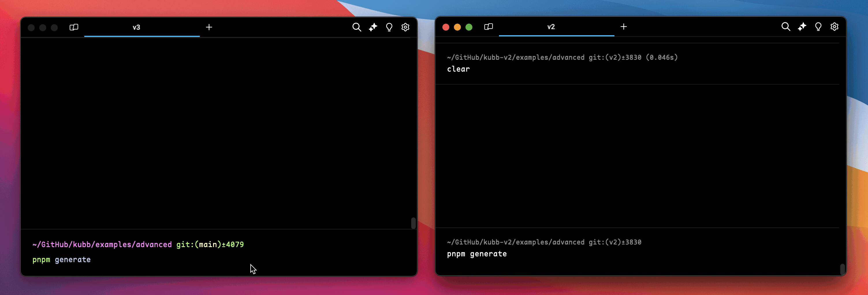Click 'git:(main)±4079' in v3 prompt
The width and height of the screenshot is (868, 295).
210,244
